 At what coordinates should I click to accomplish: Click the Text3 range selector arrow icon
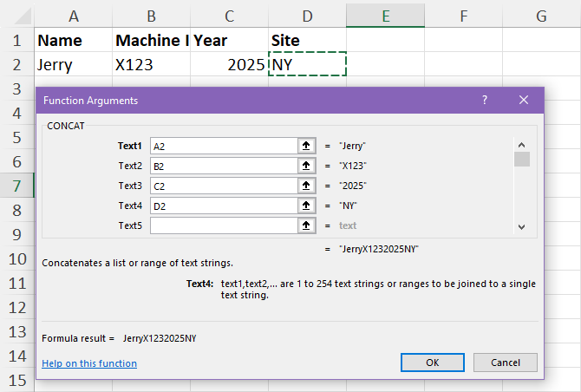pyautogui.click(x=306, y=186)
